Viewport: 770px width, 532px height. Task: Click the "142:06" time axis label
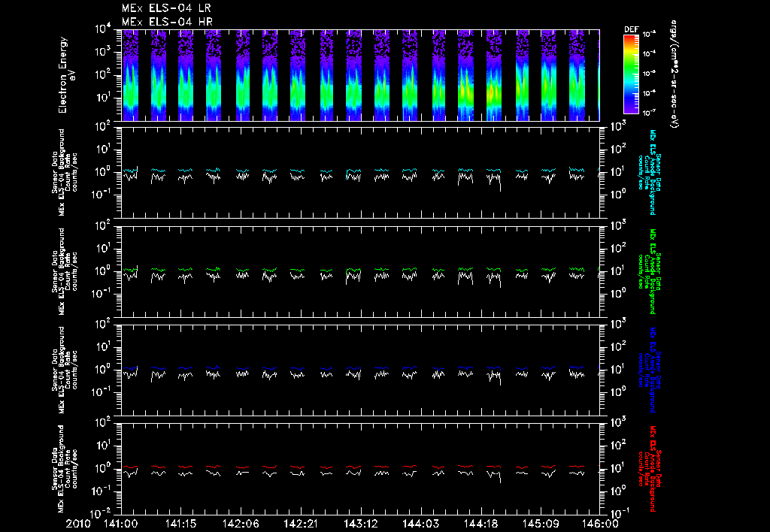coord(241,524)
